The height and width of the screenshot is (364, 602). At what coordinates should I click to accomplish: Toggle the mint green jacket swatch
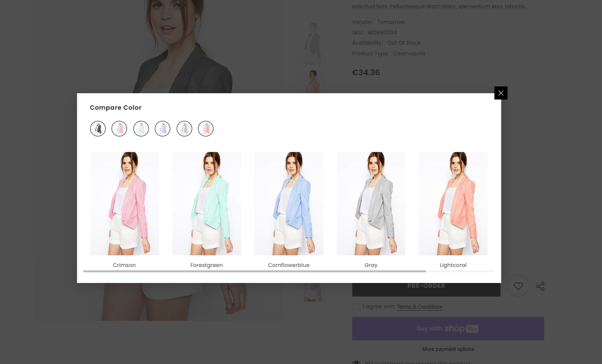point(141,129)
